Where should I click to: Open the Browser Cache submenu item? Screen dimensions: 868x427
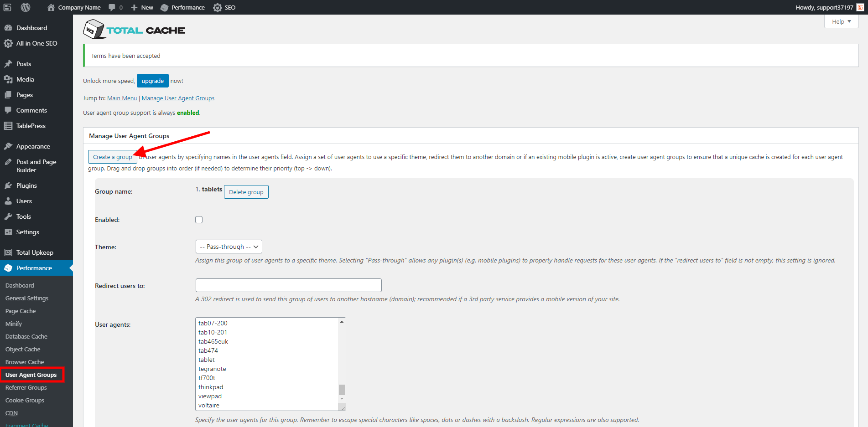25,362
